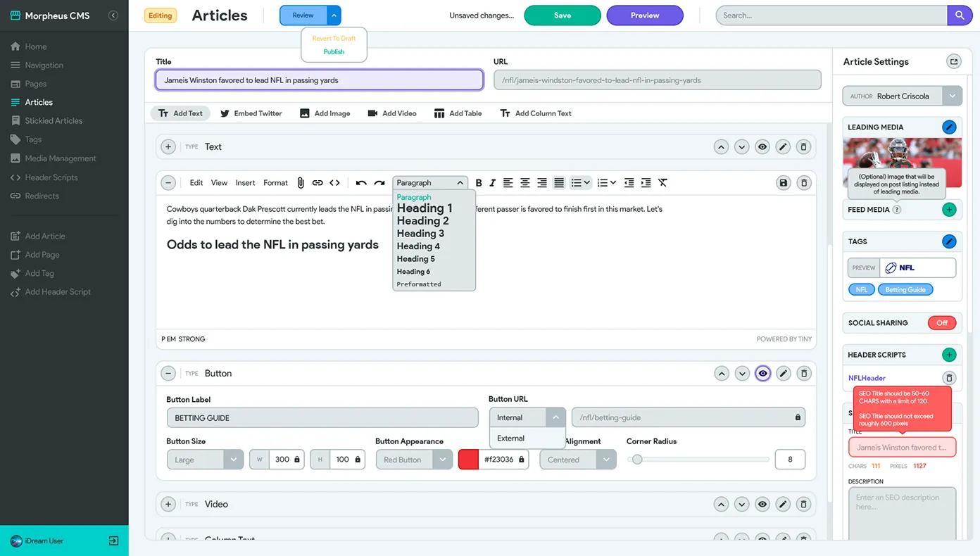This screenshot has height=556, width=980.
Task: Toggle visibility of Video block
Action: point(762,505)
